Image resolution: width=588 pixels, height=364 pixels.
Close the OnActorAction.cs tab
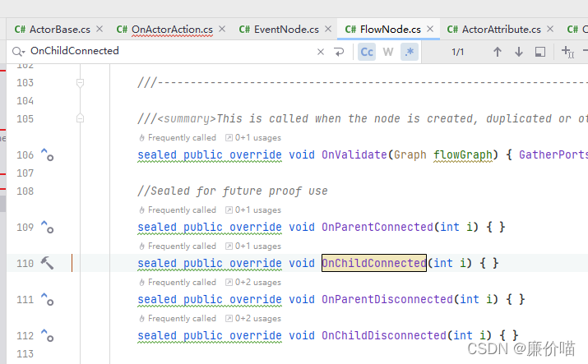coord(222,29)
